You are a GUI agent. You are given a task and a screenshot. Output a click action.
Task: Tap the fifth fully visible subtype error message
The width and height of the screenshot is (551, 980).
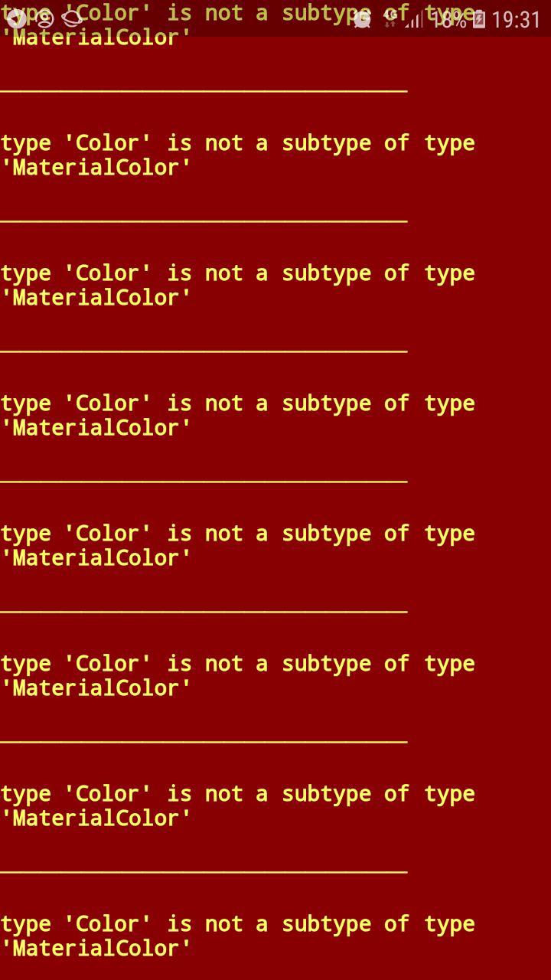point(237,675)
